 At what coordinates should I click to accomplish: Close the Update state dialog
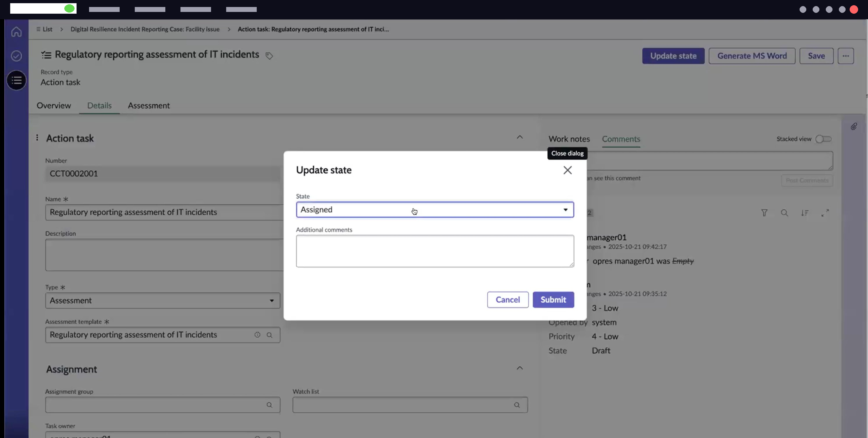[567, 170]
